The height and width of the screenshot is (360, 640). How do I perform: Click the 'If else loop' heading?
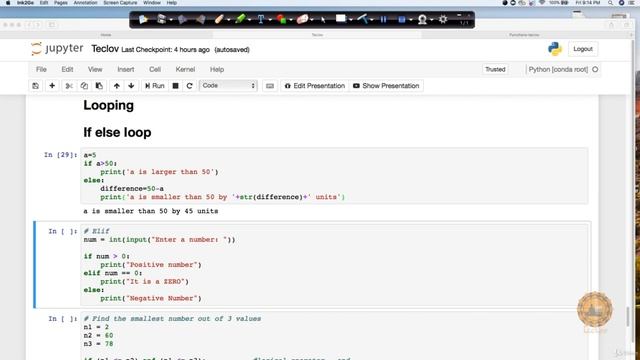pos(117,132)
